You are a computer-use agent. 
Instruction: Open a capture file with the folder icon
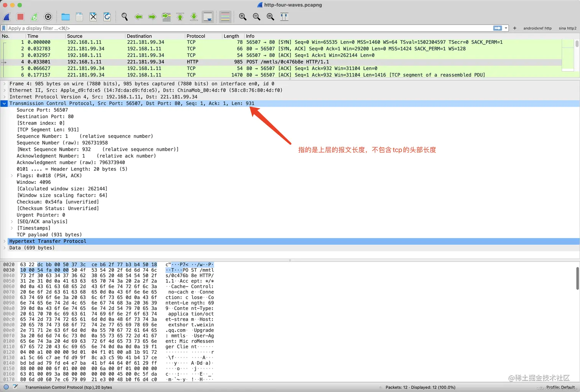pyautogui.click(x=66, y=17)
